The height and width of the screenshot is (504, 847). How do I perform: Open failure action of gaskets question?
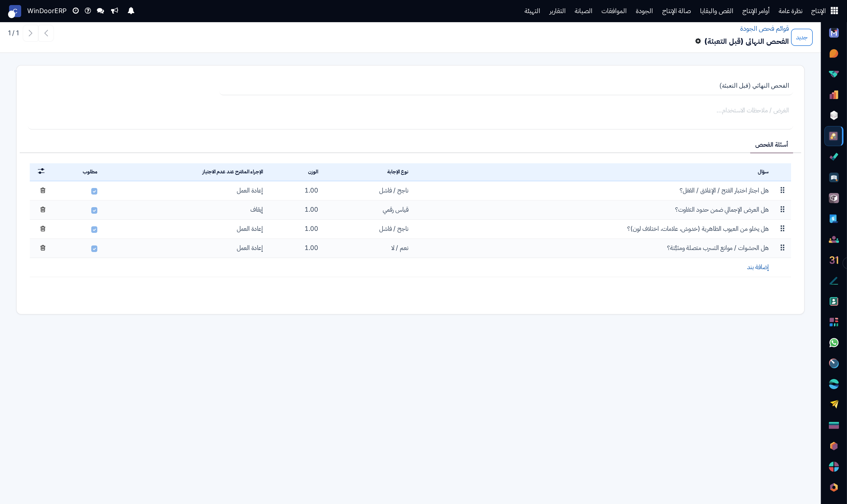click(x=250, y=248)
